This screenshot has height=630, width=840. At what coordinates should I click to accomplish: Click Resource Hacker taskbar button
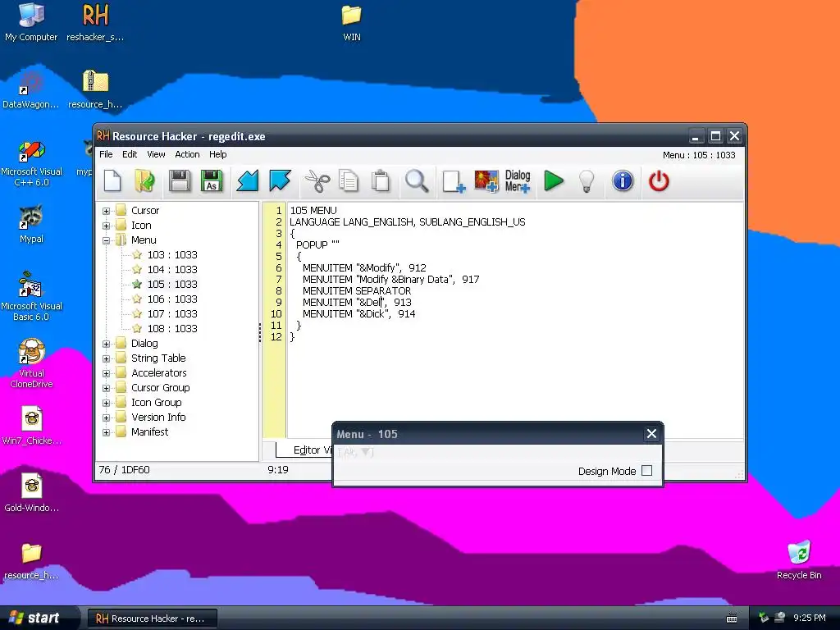[x=152, y=619]
